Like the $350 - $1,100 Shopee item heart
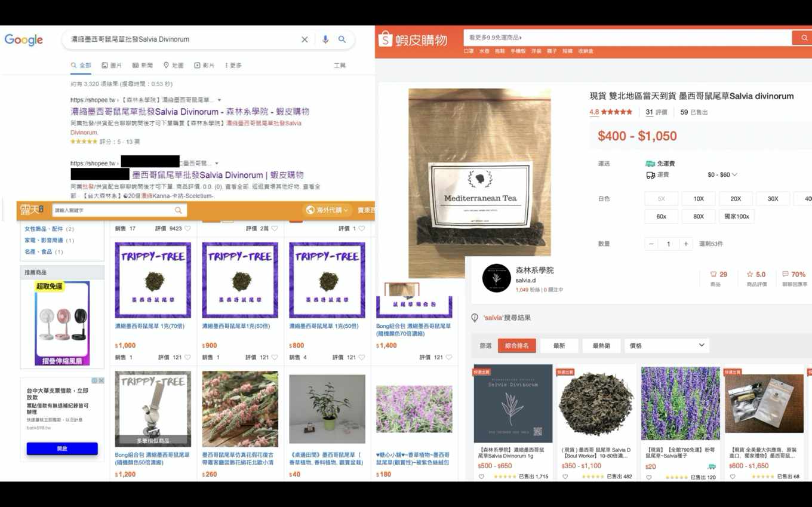The height and width of the screenshot is (507, 812). point(565,477)
